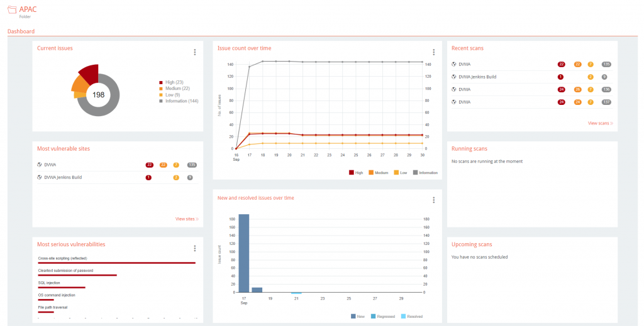Click the View scans link
The width and height of the screenshot is (644, 326).
tap(600, 123)
